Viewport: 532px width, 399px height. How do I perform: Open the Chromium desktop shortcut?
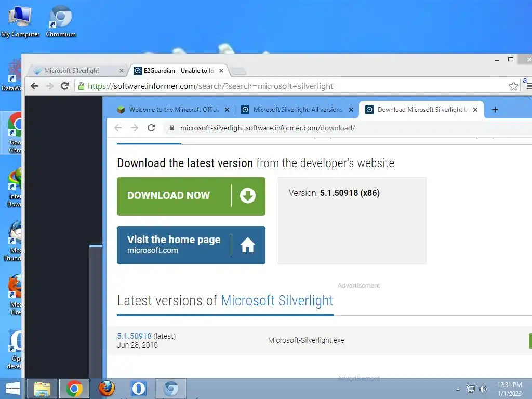(60, 21)
